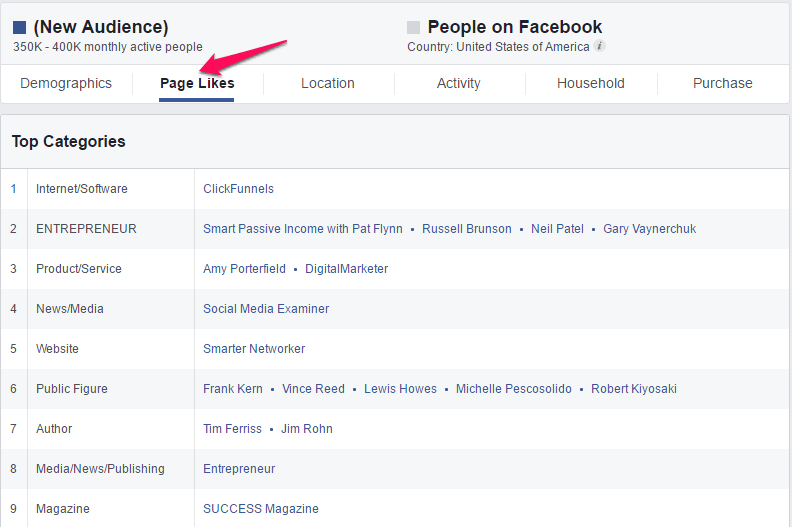Open the Amy Porterfield page
Screen dimensions: 792x527
[244, 269]
